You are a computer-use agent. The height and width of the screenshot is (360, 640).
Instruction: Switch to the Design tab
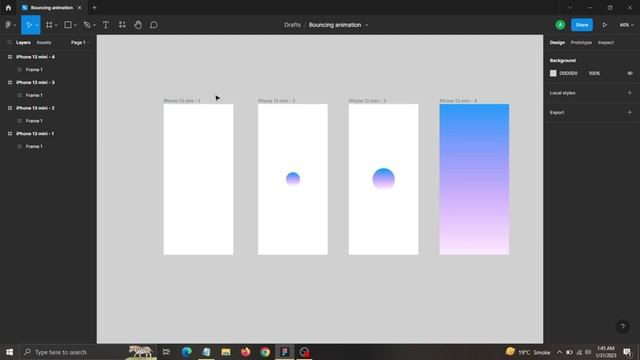(557, 42)
